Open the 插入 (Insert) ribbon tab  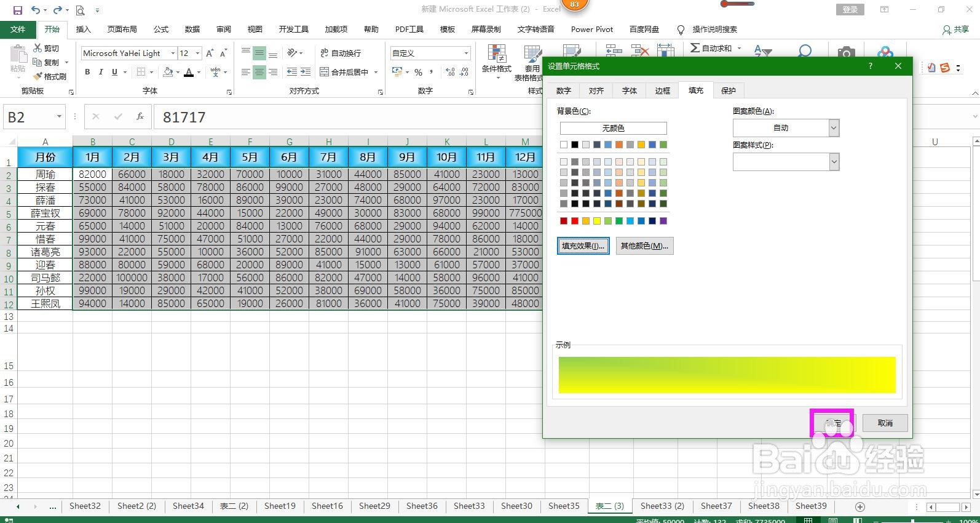(x=83, y=29)
